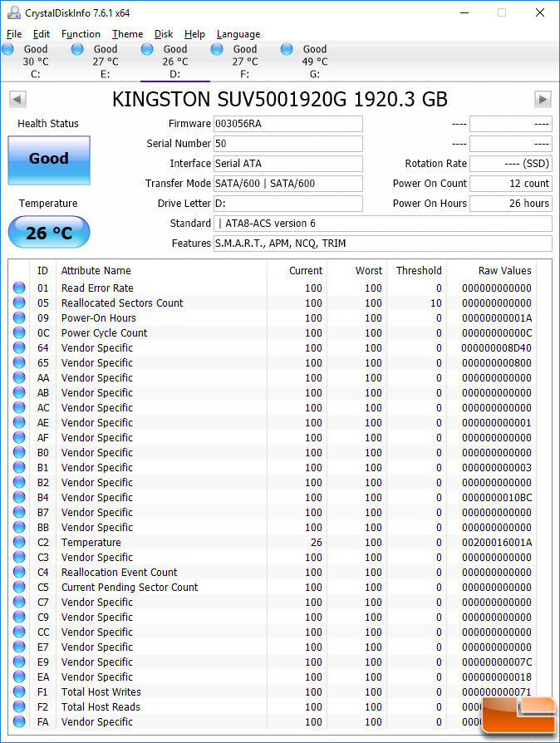Click the Current column header

(x=297, y=271)
